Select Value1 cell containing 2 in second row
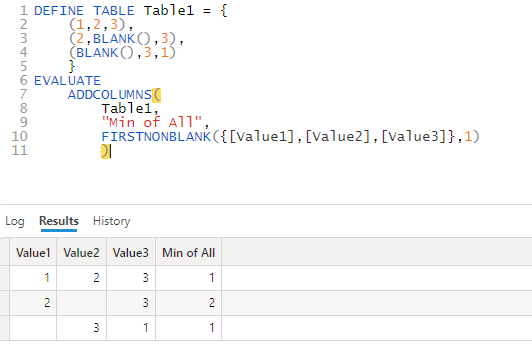The width and height of the screenshot is (532, 362). click(33, 303)
